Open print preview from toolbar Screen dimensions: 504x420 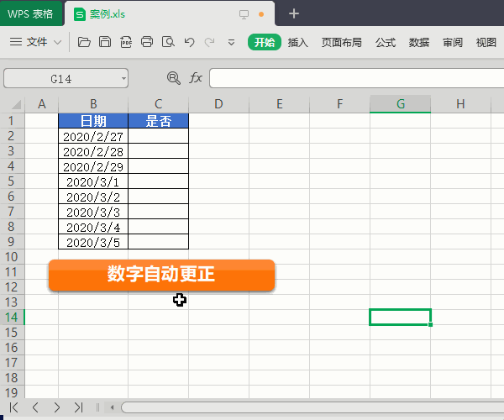click(168, 42)
